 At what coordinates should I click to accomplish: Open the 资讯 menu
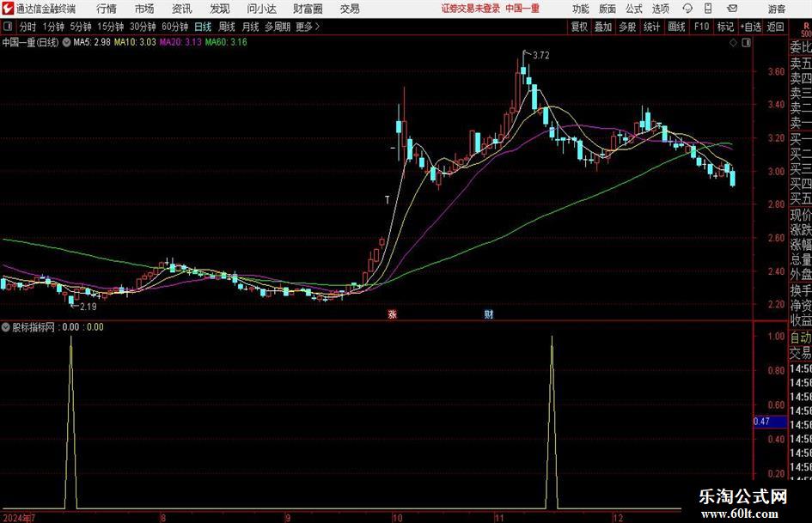point(182,9)
